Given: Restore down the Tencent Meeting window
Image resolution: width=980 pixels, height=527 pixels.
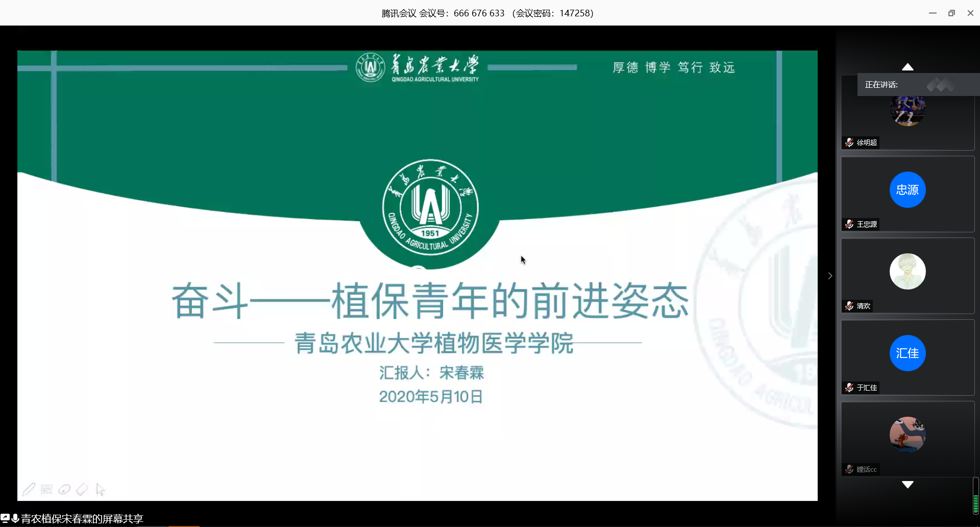Looking at the screenshot, I should click(951, 13).
